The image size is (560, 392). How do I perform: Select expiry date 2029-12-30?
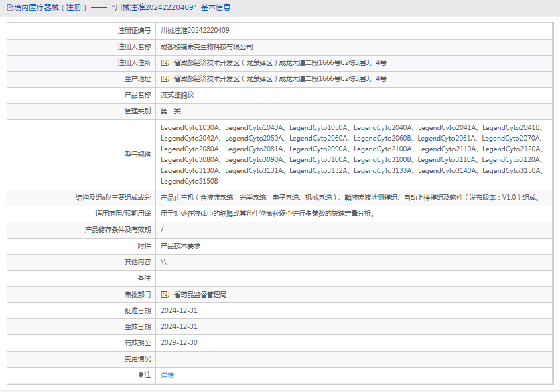(x=179, y=342)
